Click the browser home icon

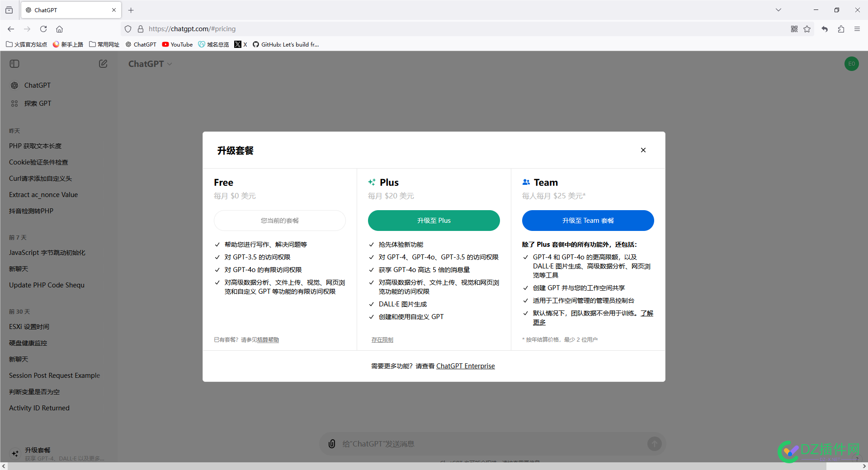tap(59, 29)
